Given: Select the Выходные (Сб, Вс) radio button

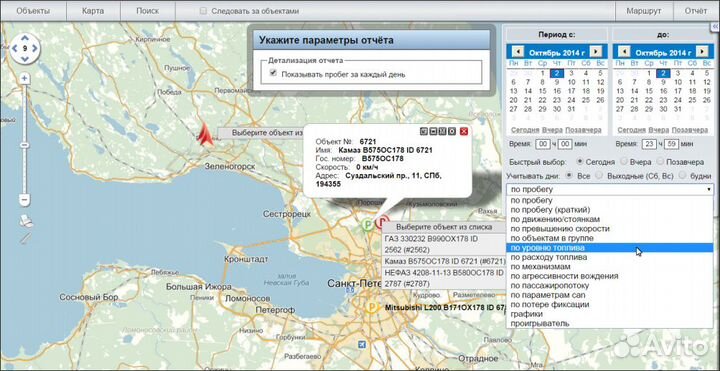Looking at the screenshot, I should click(x=599, y=175).
